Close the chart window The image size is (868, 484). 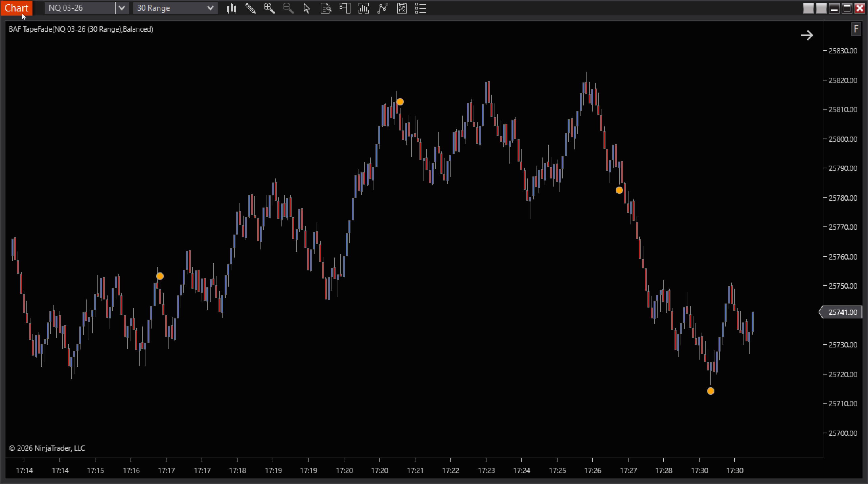(x=860, y=8)
